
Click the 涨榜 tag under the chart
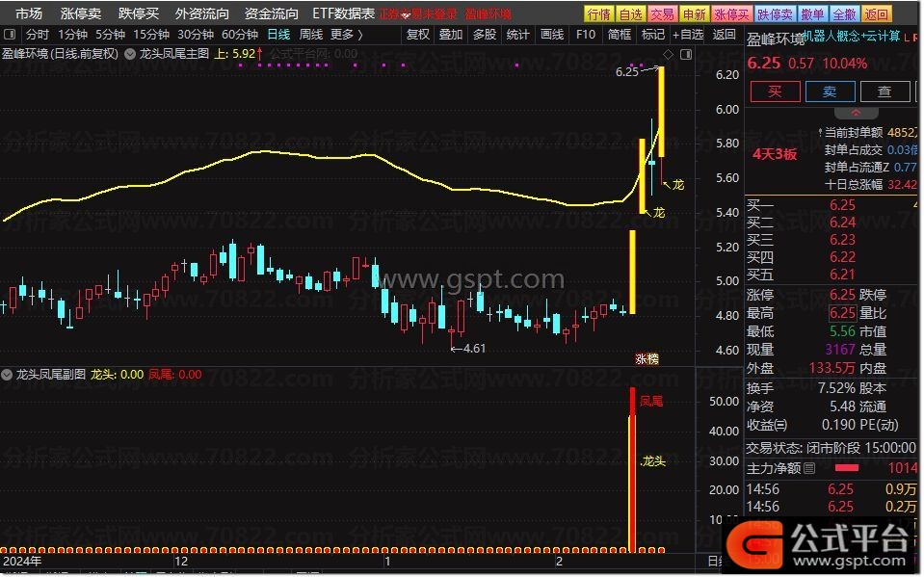[647, 358]
